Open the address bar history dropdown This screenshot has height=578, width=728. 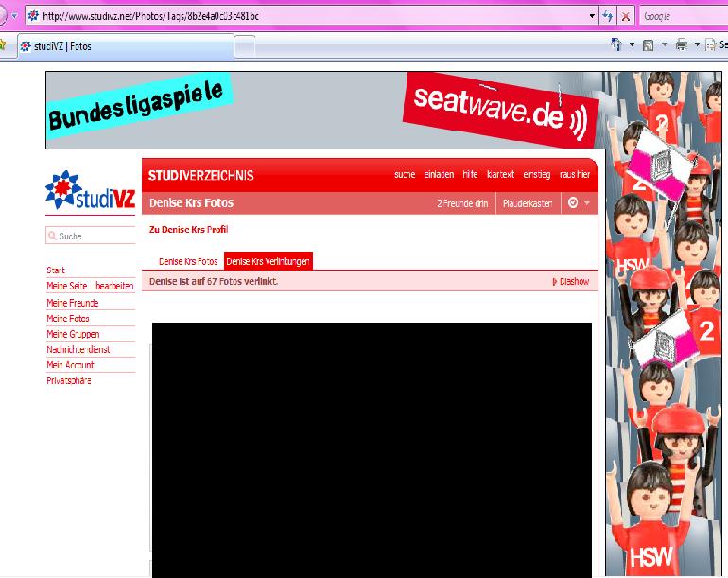point(593,16)
